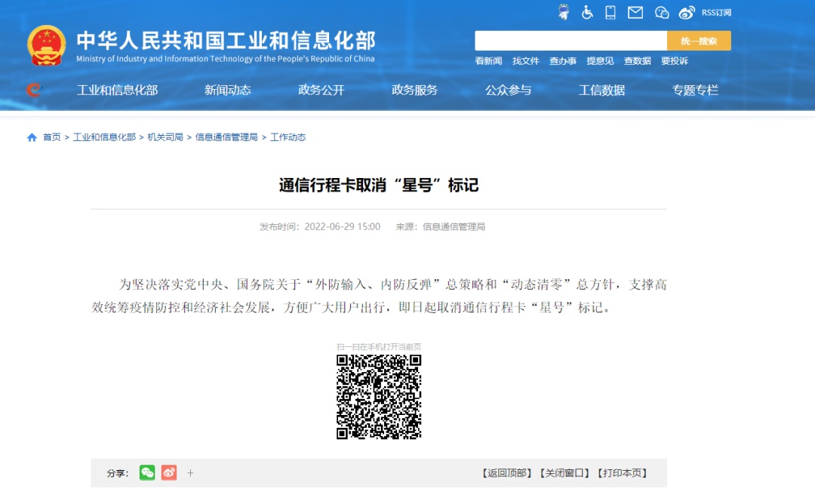Screen dimensions: 815x504
Task: Open the Weibo icon in top header
Action: tap(686, 12)
